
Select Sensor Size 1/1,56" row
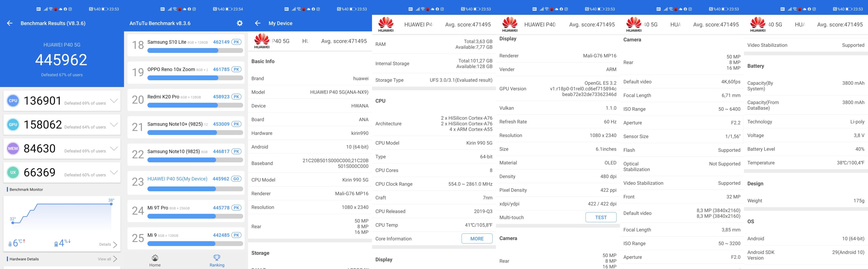682,136
